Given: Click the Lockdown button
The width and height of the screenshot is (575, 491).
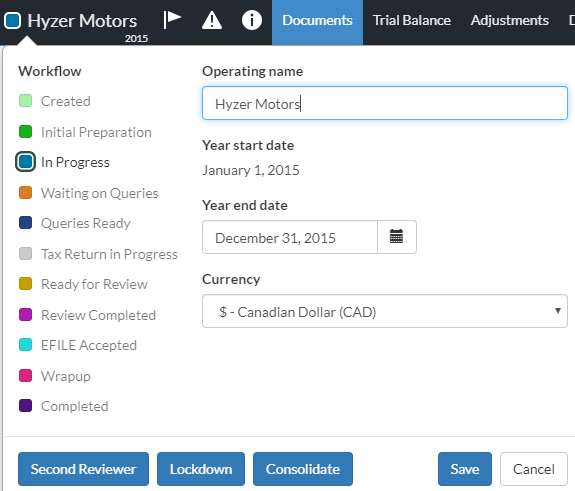Looking at the screenshot, I should 201,469.
